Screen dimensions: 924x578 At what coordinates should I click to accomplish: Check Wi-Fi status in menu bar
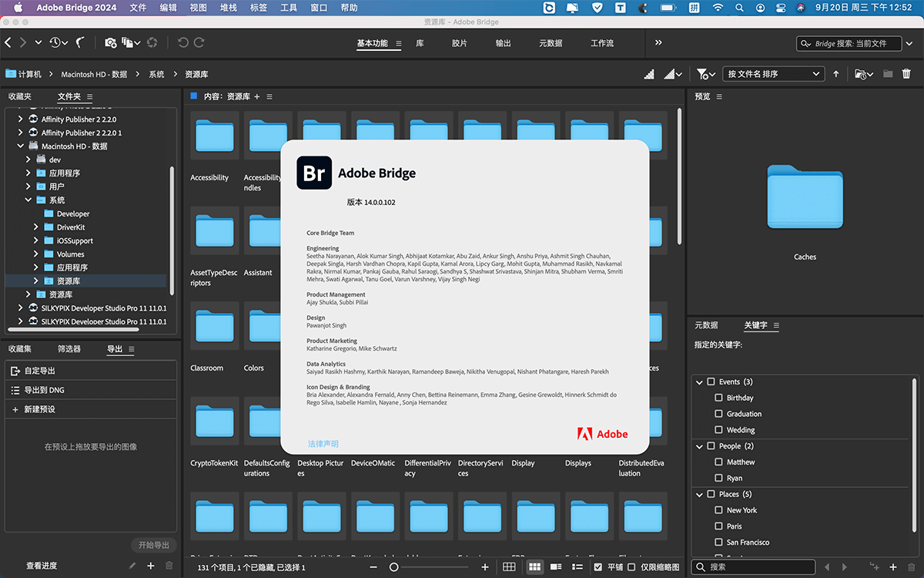pyautogui.click(x=718, y=8)
